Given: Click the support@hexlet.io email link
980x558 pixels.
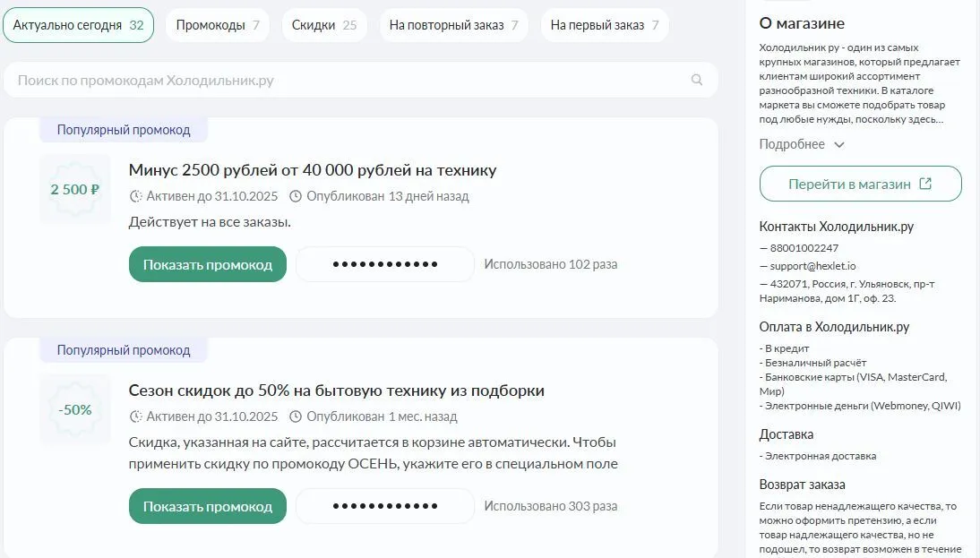Looking at the screenshot, I should (x=812, y=265).
